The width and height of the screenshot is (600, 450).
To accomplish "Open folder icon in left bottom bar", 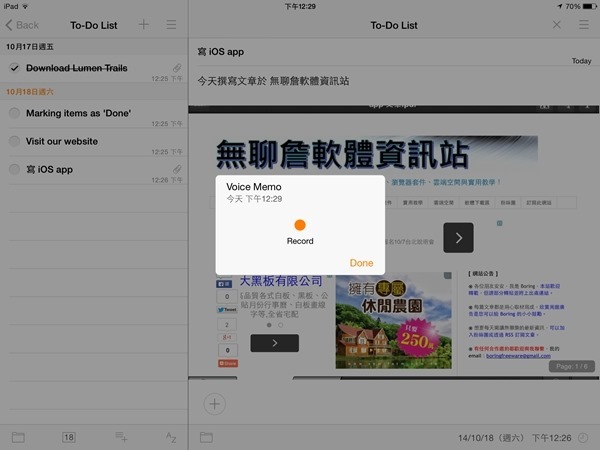I will pos(18,437).
